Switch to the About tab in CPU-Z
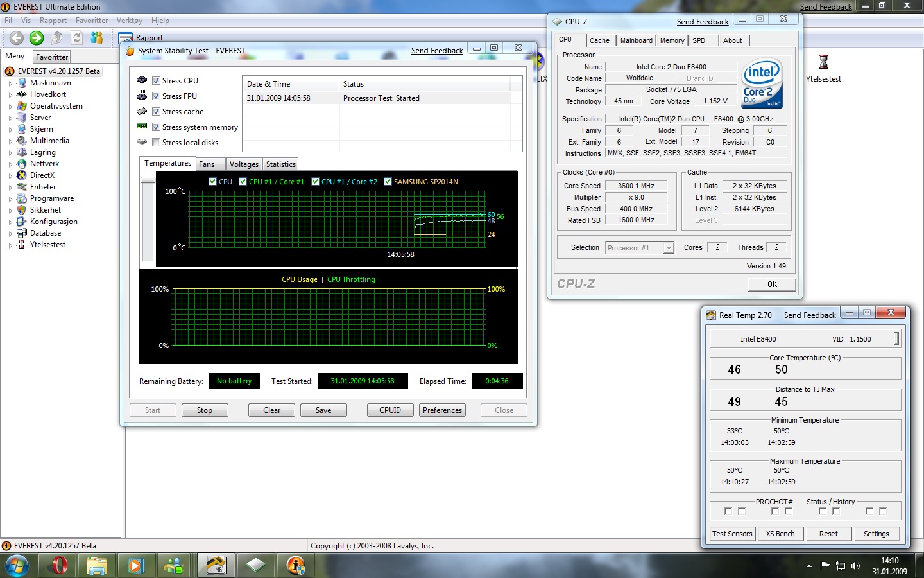The width and height of the screenshot is (924, 578). pyautogui.click(x=733, y=40)
